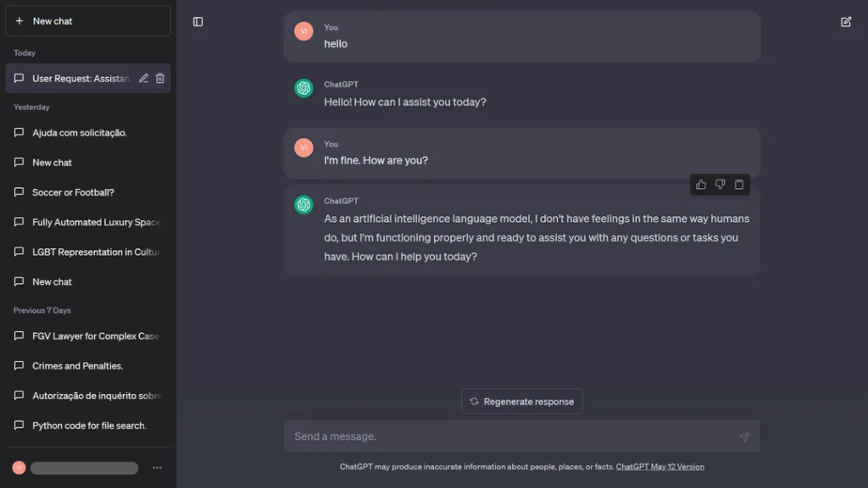Open the account options three-dots menu
Viewport: 868px width, 488px height.
[x=157, y=468]
